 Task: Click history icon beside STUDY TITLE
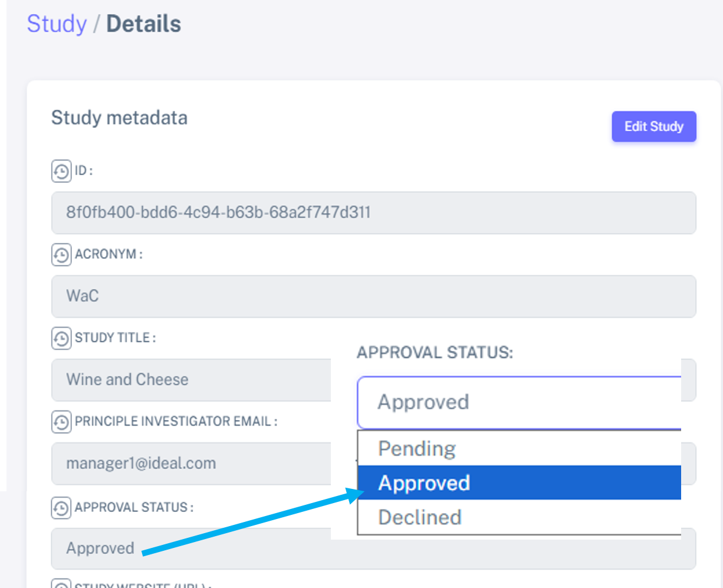point(61,339)
